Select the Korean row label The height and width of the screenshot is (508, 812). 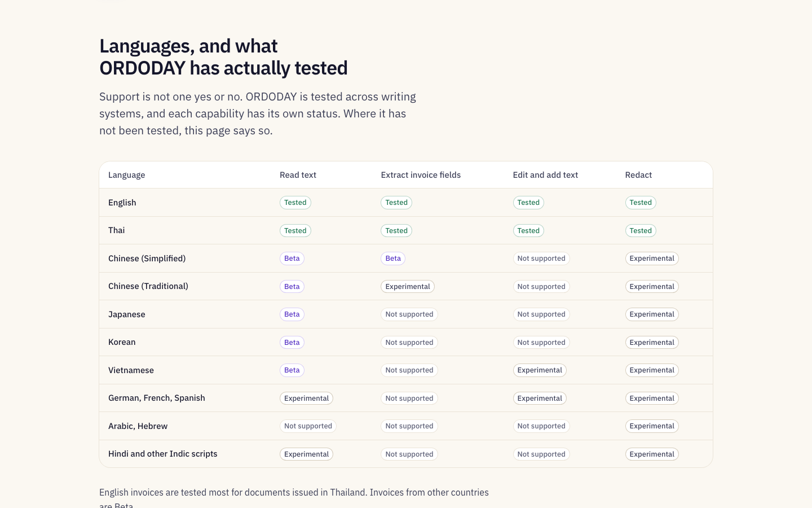point(122,342)
